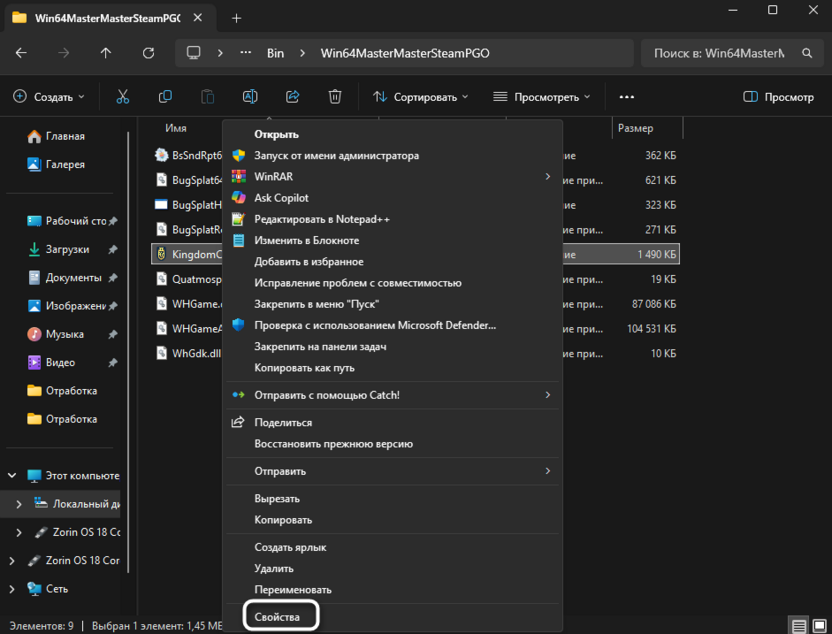Click the Создать button

[49, 97]
